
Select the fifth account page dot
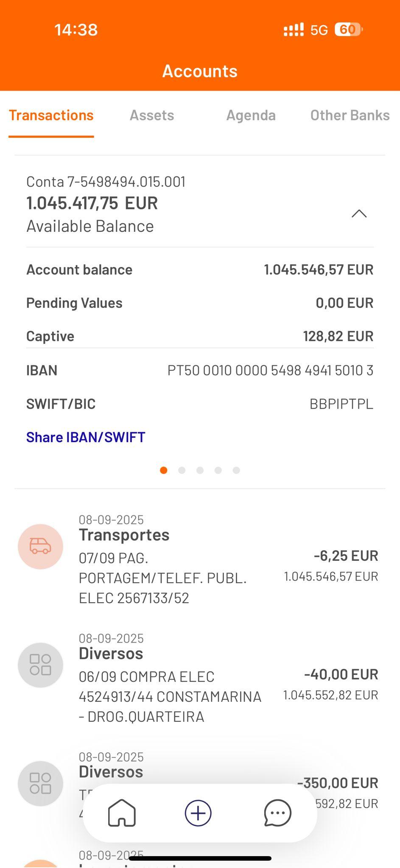(236, 470)
